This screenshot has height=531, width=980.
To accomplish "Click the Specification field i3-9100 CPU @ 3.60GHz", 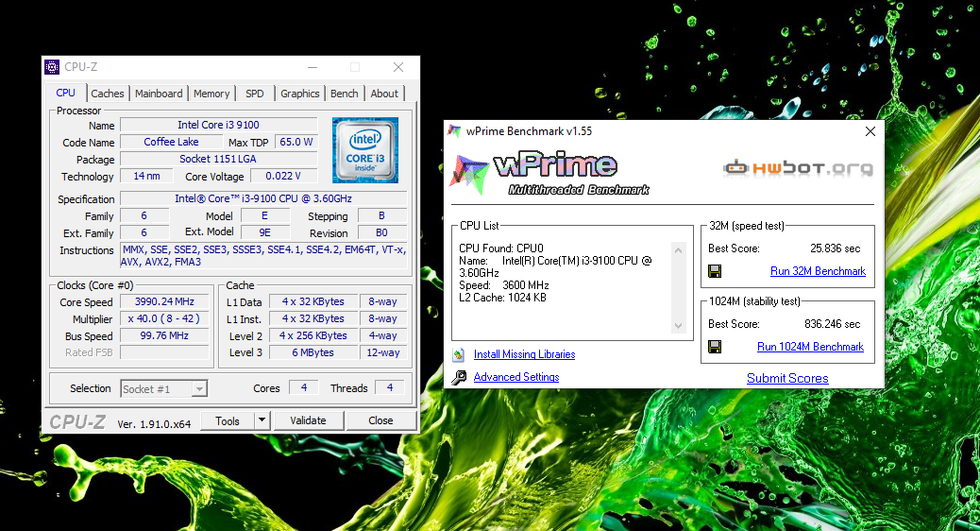I will [x=263, y=198].
